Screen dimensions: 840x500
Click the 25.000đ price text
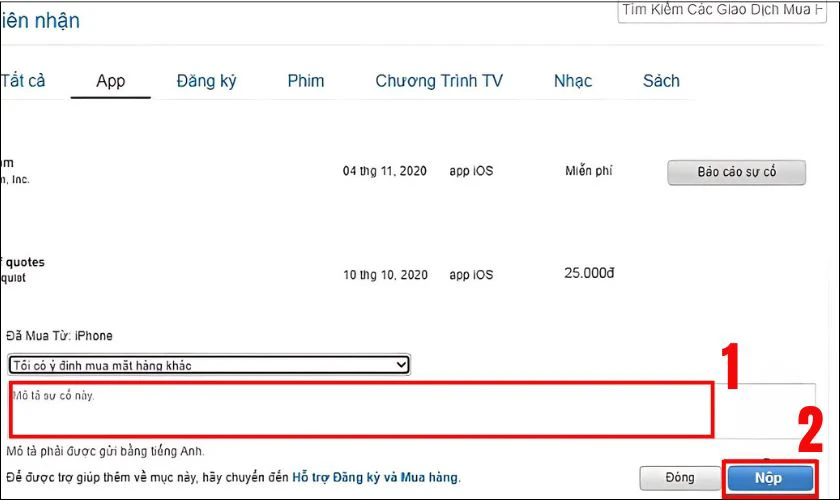coord(589,273)
